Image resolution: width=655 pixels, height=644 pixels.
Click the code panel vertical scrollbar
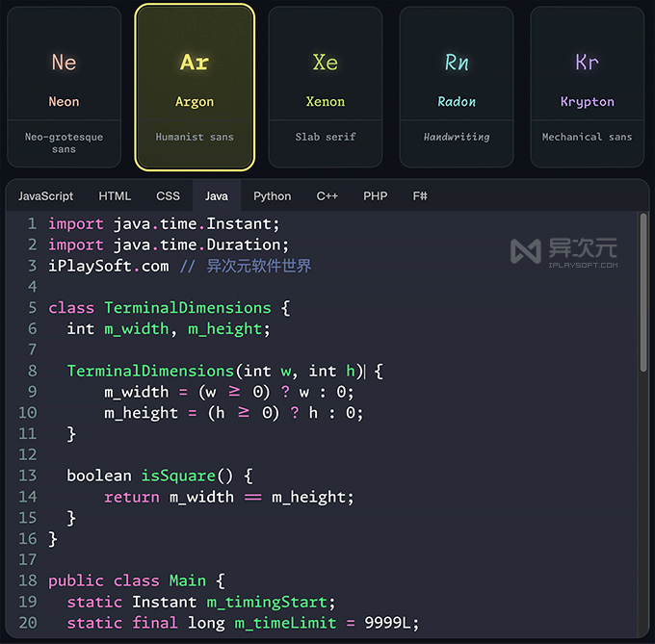(x=643, y=292)
